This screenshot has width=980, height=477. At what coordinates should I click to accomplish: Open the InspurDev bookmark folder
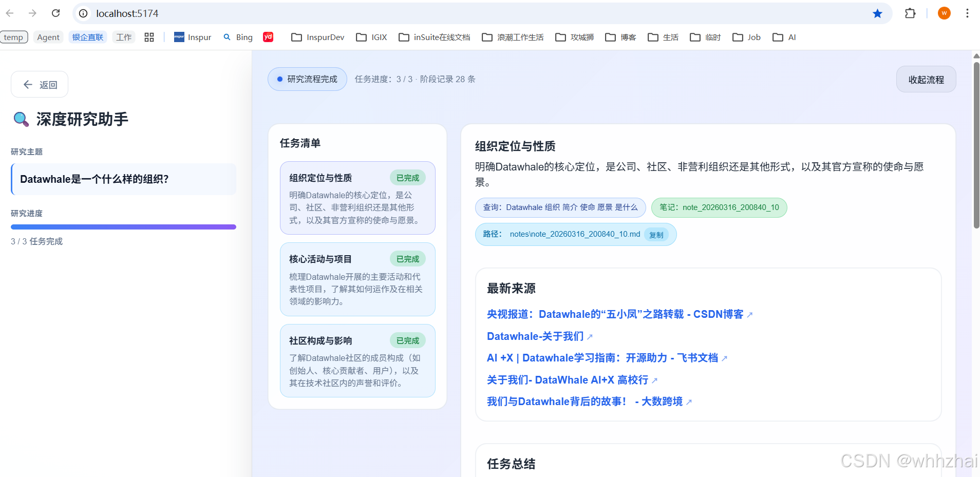click(318, 37)
